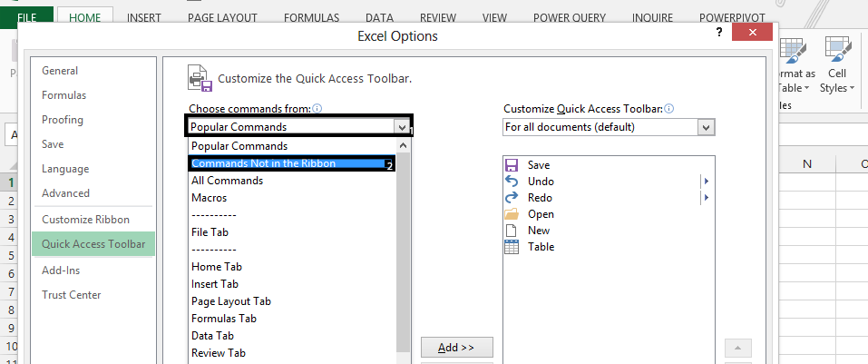Image resolution: width=868 pixels, height=364 pixels.
Task: Select Commands Not in the Ribbon option
Action: point(292,163)
